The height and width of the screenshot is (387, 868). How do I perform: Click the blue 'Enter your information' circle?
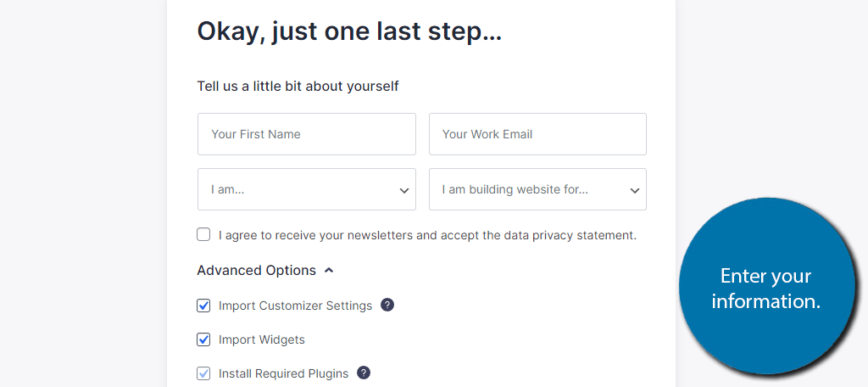[766, 288]
